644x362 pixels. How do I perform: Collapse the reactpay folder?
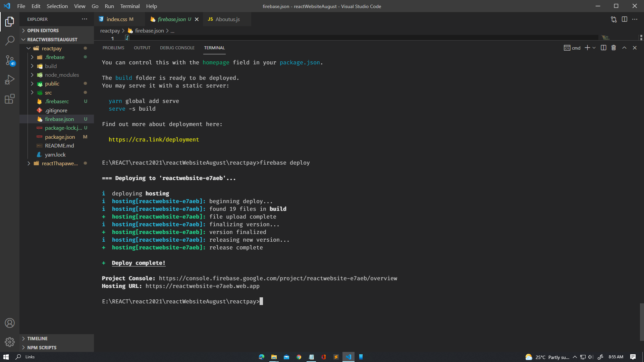(29, 48)
